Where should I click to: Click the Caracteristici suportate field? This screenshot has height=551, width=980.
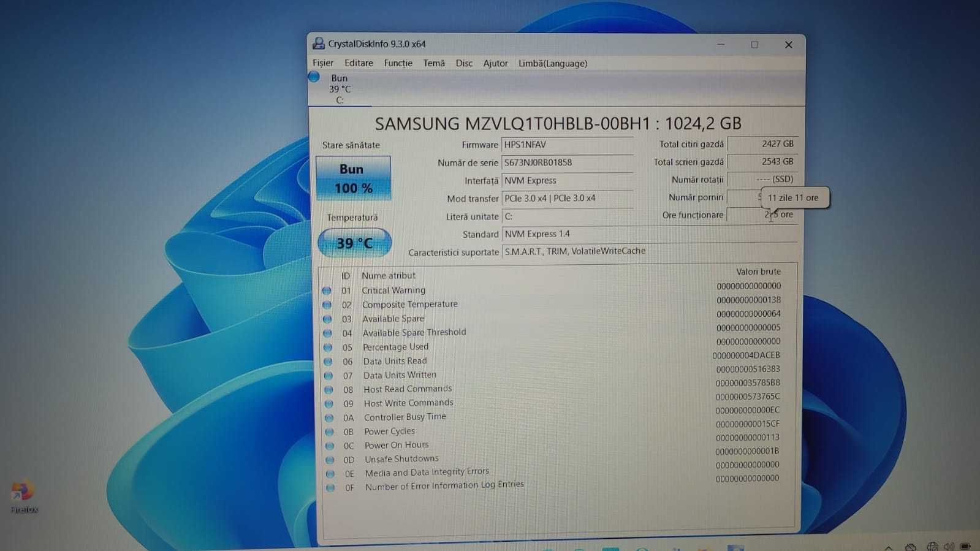click(x=649, y=251)
